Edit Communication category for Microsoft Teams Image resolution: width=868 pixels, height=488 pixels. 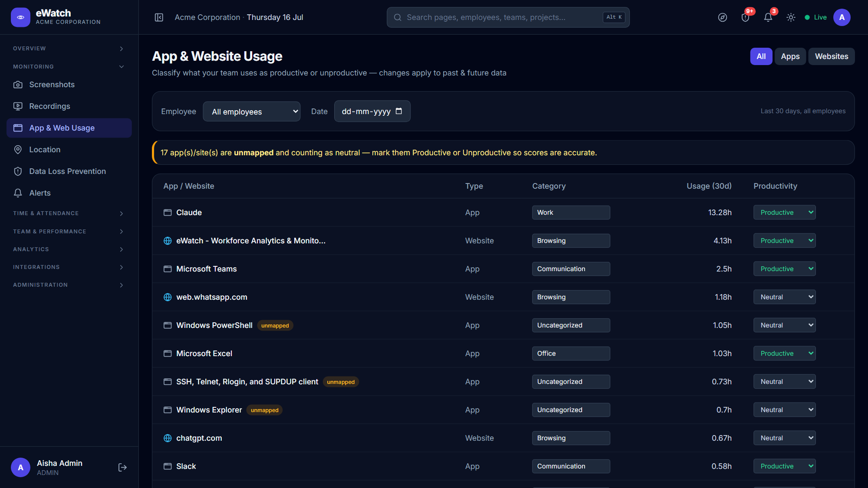[571, 269]
